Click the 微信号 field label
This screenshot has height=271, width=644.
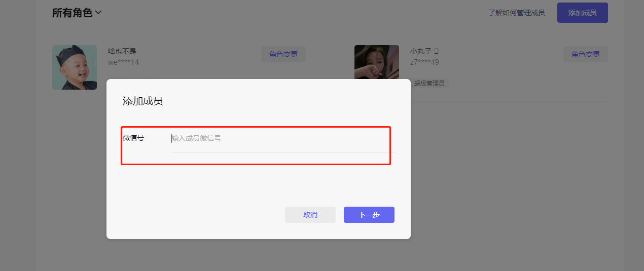coord(133,138)
